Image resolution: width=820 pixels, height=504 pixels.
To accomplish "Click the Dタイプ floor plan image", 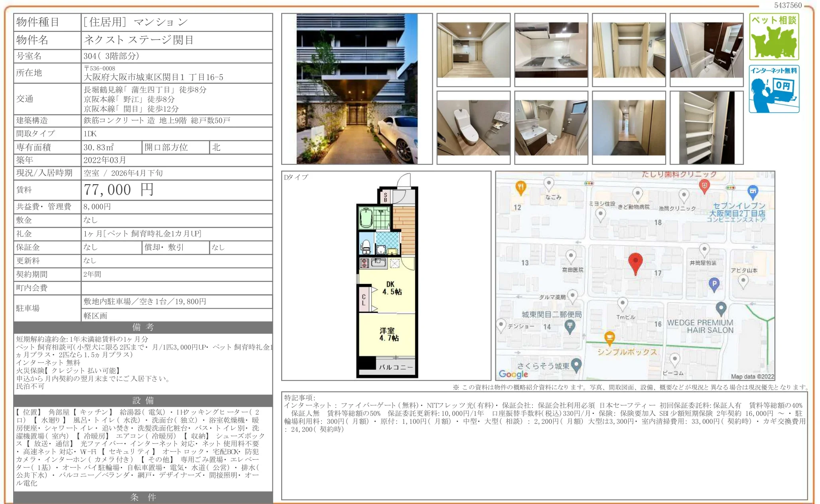I will point(386,276).
